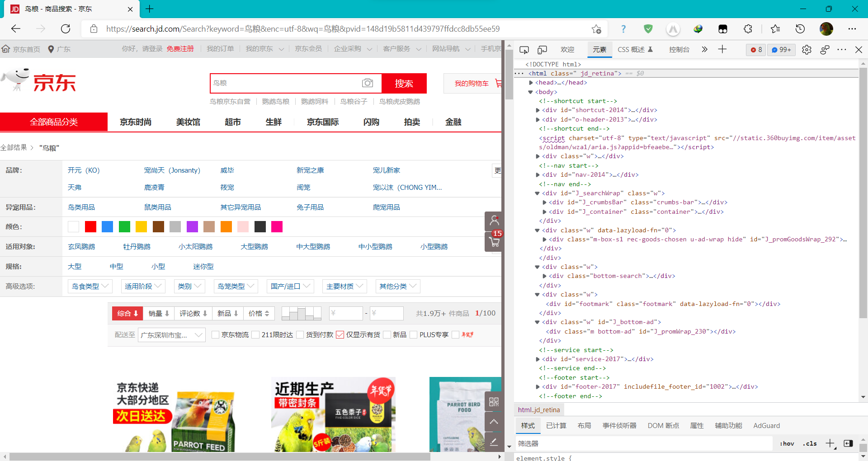Check the PLUS专享 checkbox
This screenshot has height=461, width=868.
413,334
